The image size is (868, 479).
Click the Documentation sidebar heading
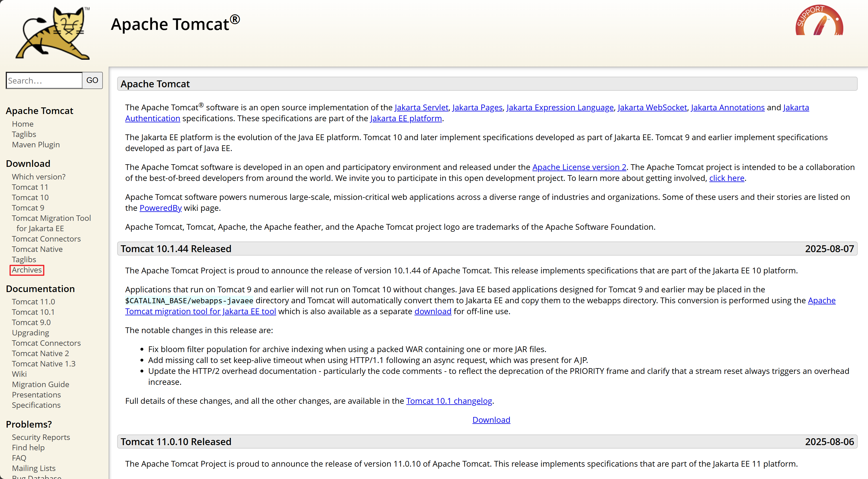40,289
